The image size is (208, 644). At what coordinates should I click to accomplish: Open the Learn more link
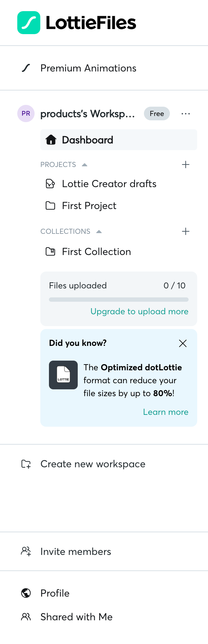click(166, 412)
